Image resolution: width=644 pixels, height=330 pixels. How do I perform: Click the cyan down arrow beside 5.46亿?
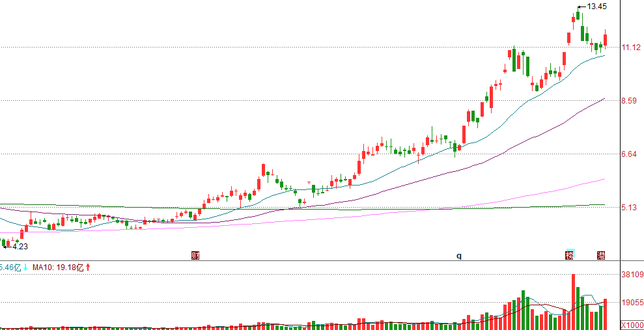pyautogui.click(x=25, y=268)
